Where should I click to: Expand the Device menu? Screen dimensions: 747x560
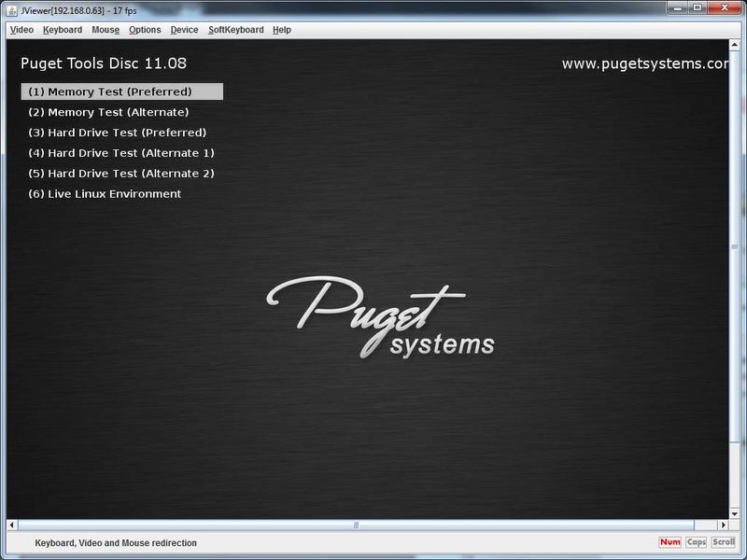click(x=184, y=30)
